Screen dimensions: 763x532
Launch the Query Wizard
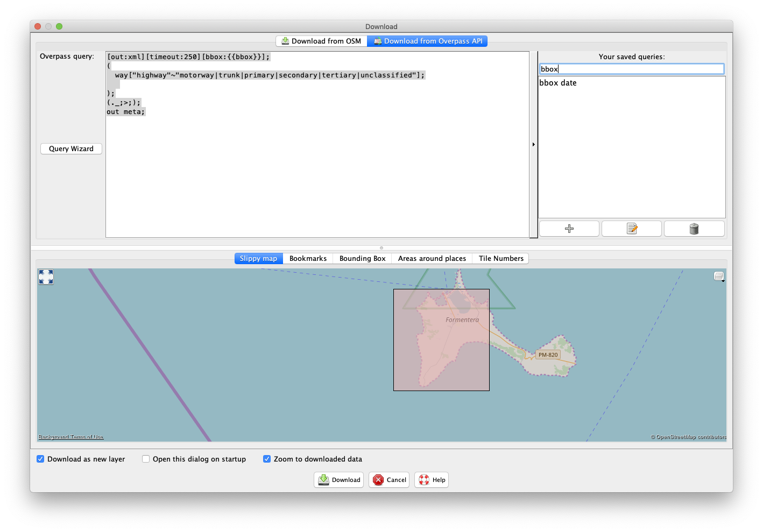(71, 149)
